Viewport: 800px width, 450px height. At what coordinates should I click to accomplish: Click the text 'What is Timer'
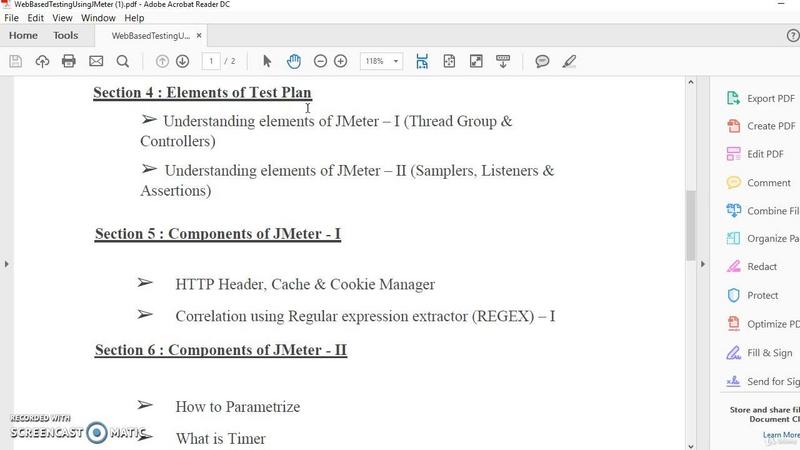click(220, 438)
